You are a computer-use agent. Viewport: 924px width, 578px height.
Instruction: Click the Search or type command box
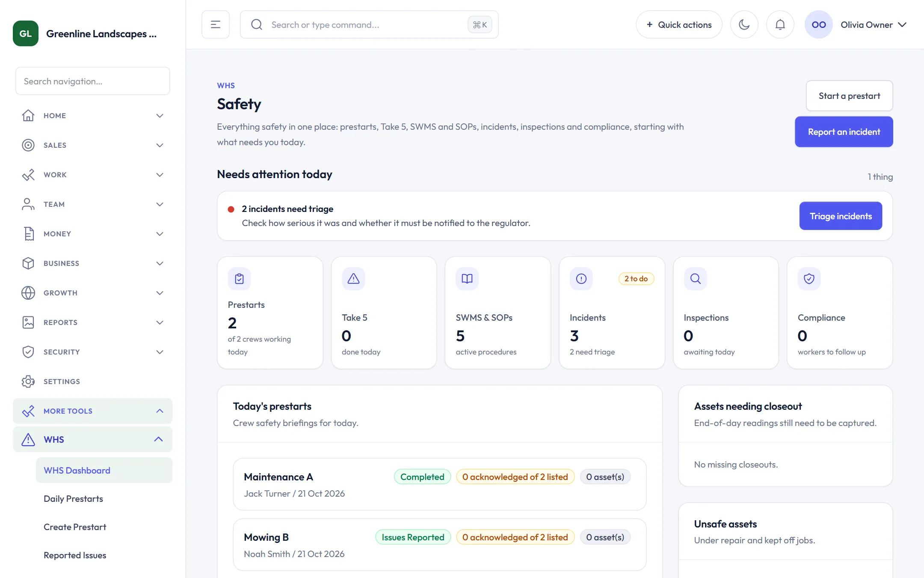(369, 24)
